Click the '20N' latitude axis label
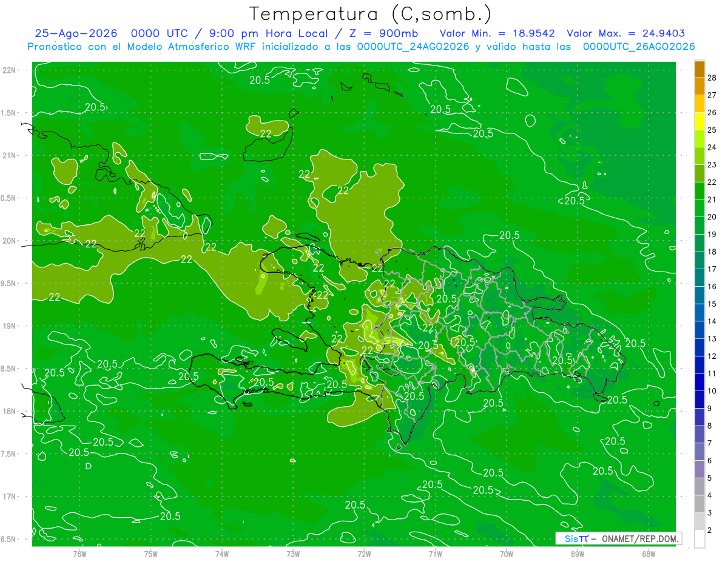 pos(8,241)
